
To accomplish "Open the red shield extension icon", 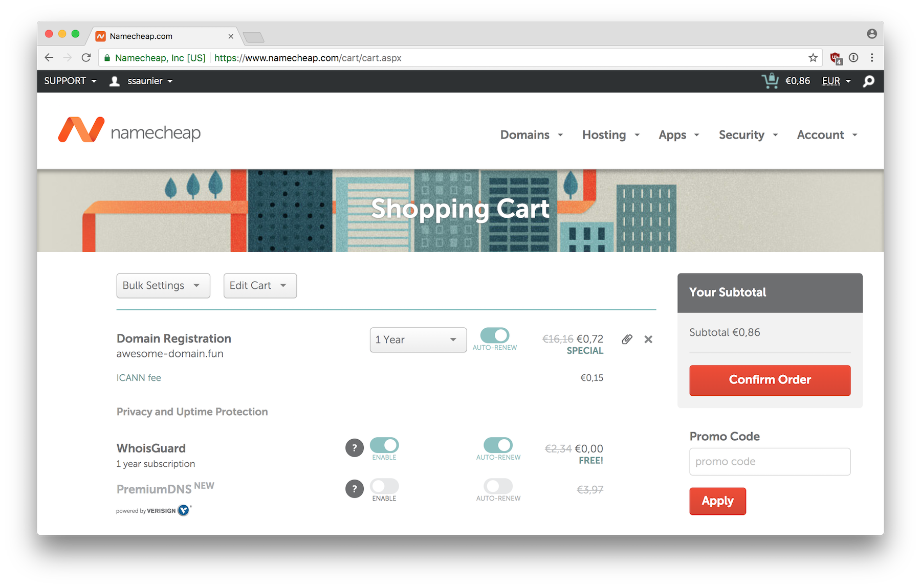I will point(836,58).
